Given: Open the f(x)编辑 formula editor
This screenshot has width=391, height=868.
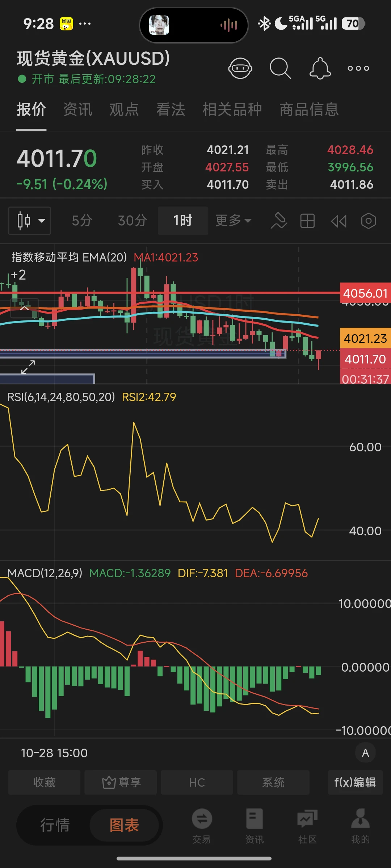Looking at the screenshot, I should pos(355,783).
